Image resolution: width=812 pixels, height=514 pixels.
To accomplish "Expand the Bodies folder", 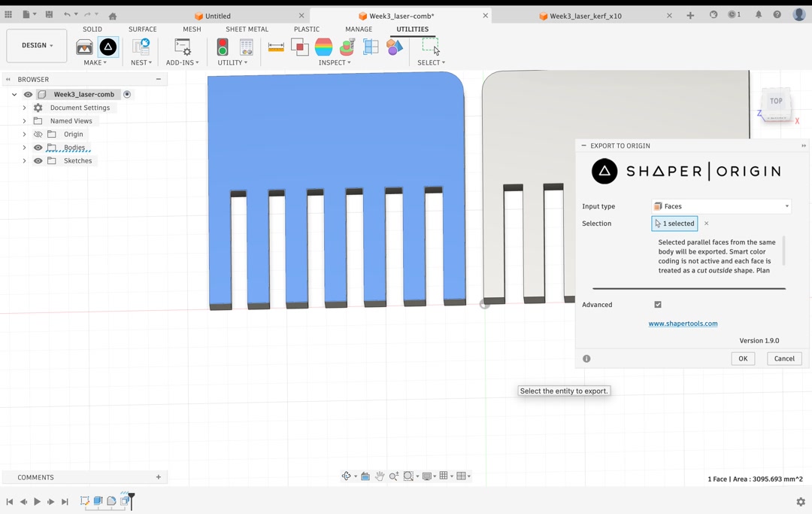I will point(24,148).
